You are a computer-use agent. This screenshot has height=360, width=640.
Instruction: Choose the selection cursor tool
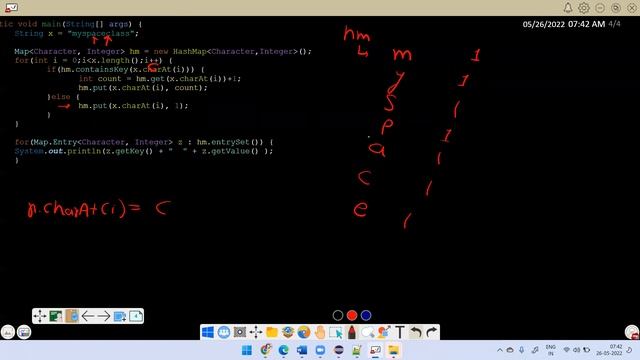[x=336, y=332]
